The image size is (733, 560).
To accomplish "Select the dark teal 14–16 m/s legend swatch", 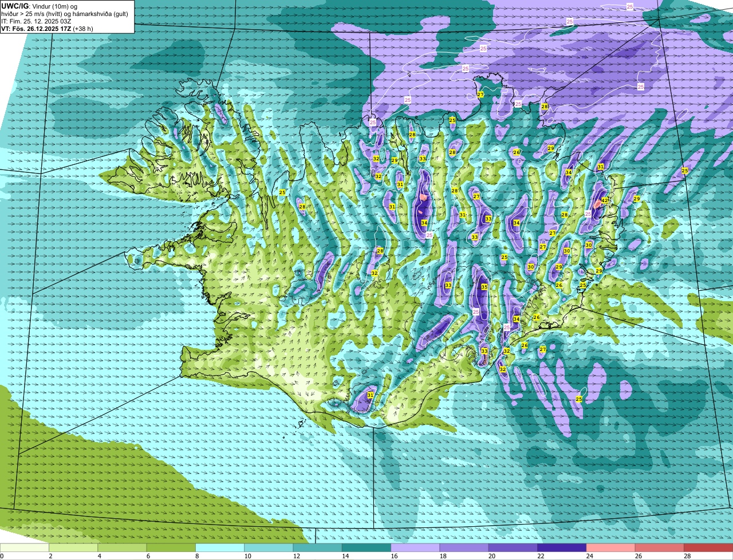I will coord(366,548).
